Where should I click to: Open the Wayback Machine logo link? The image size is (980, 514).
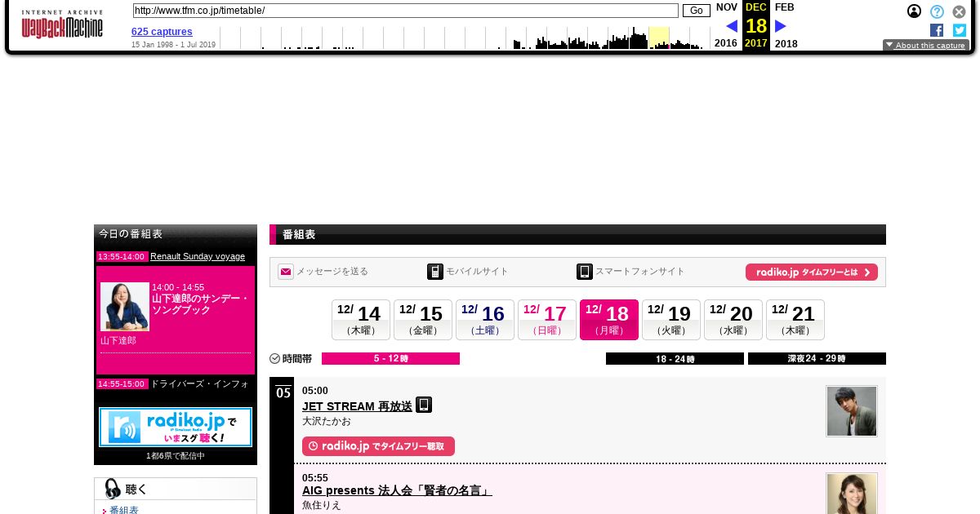pyautogui.click(x=62, y=24)
